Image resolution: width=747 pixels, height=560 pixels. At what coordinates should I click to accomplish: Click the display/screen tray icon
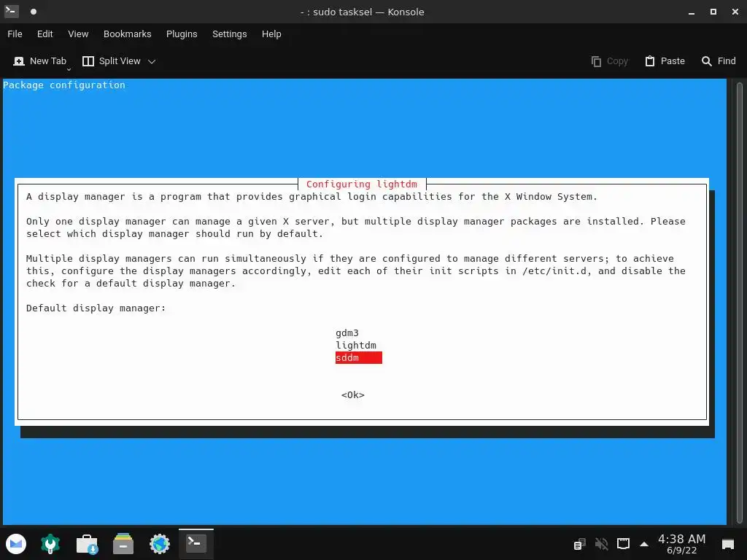tap(623, 543)
